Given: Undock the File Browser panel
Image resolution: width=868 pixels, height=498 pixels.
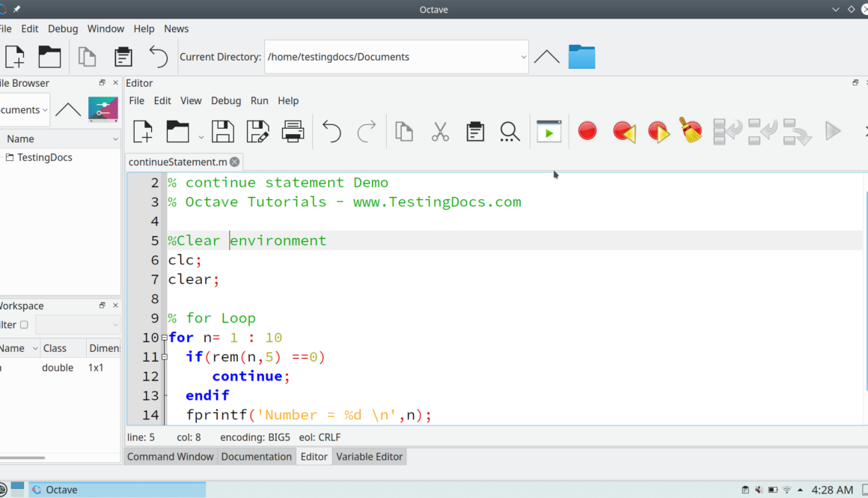Looking at the screenshot, I should pyautogui.click(x=102, y=82).
